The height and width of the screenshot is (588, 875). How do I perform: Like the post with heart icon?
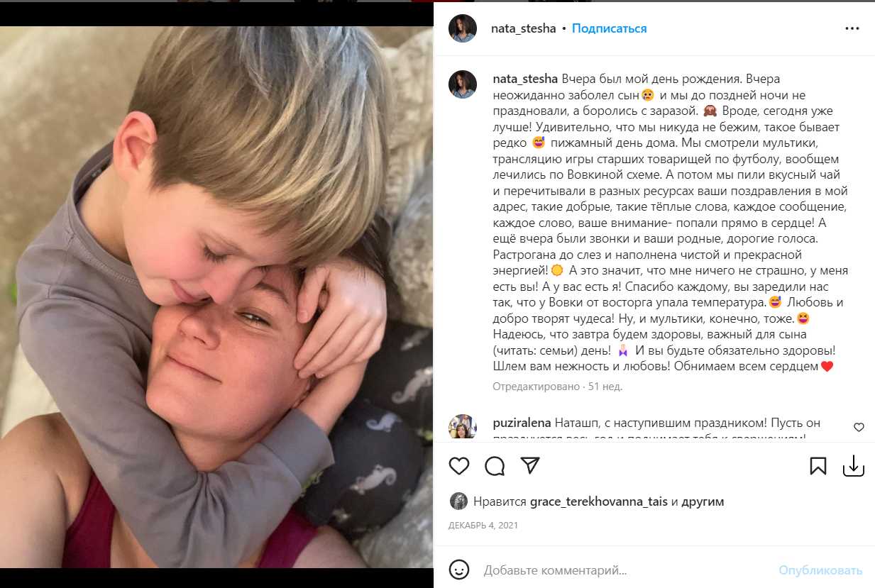[459, 466]
